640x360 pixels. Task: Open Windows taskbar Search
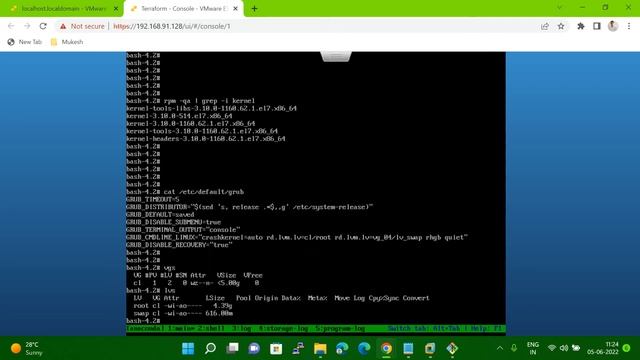click(210, 349)
